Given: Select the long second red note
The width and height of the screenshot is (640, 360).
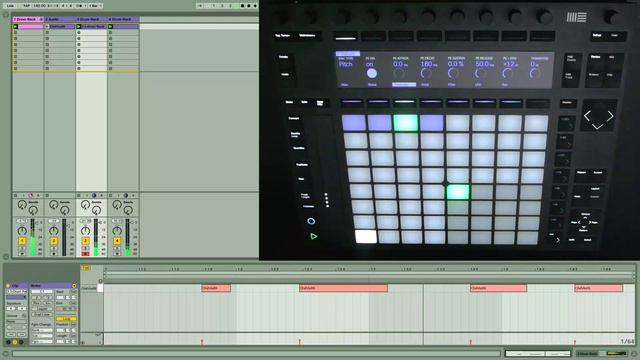Looking at the screenshot, I should point(343,288).
